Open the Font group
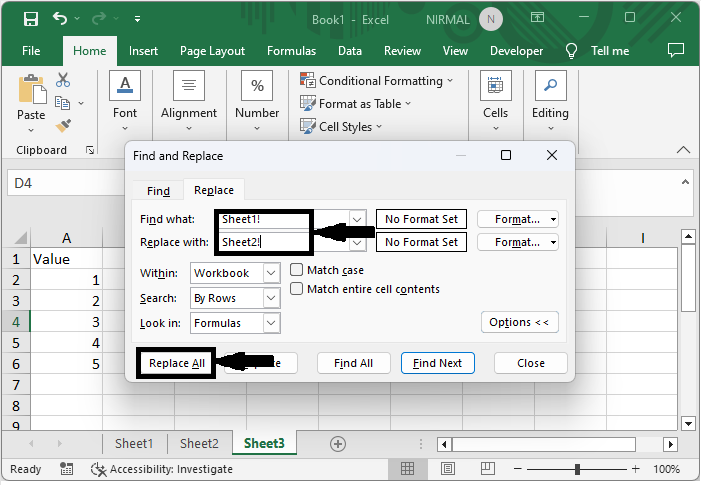This screenshot has width=701, height=485. 125,101
